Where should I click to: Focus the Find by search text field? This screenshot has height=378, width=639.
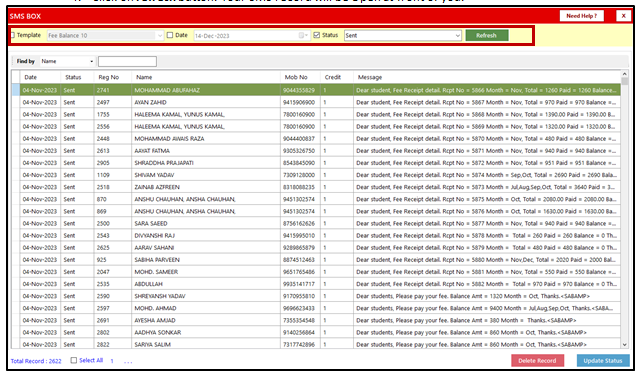127,62
